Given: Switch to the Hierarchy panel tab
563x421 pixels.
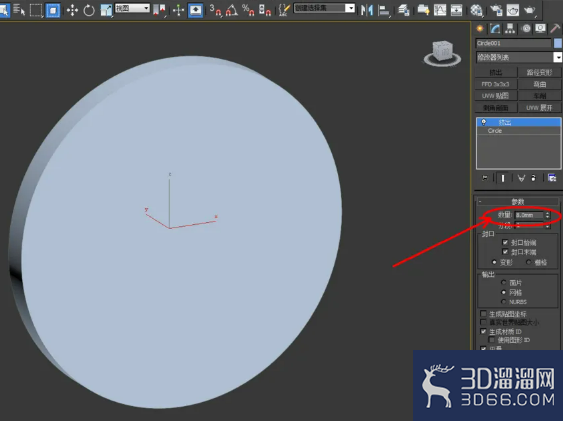Looking at the screenshot, I should click(510, 29).
